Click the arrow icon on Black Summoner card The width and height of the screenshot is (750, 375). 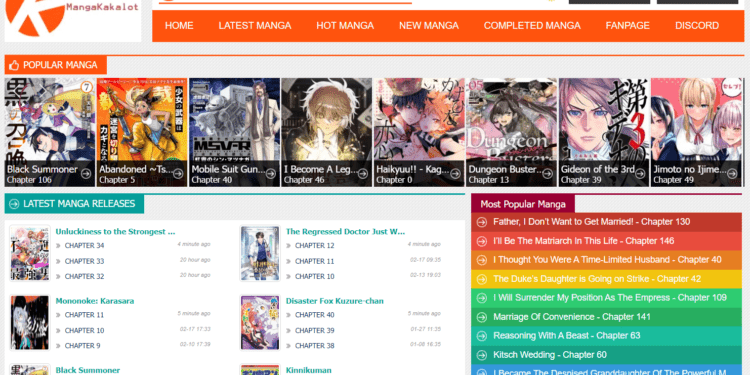coord(86,174)
